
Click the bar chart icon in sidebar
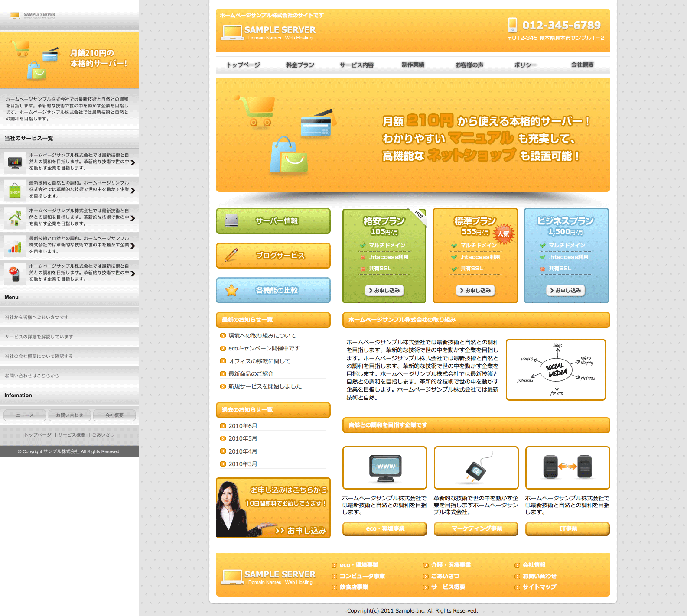(x=15, y=246)
